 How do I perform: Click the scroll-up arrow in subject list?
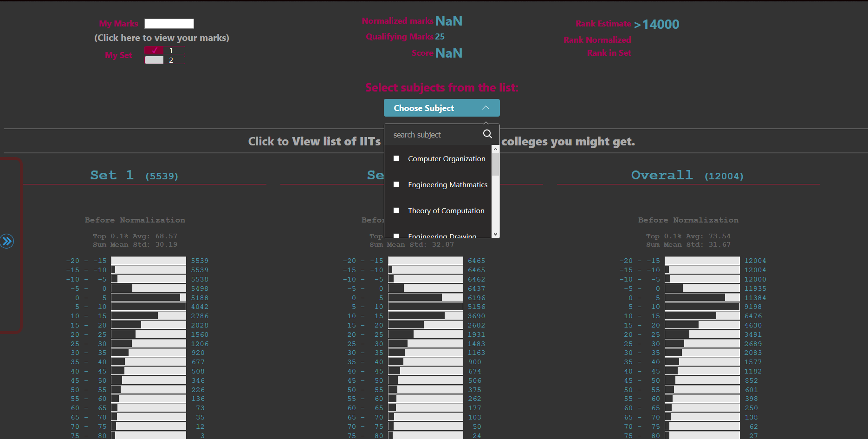(495, 149)
